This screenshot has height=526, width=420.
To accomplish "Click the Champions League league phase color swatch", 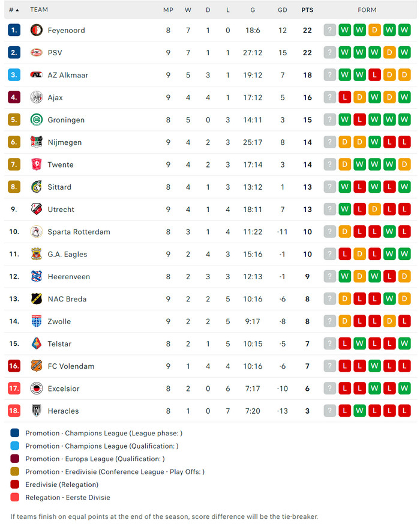I will [15, 433].
